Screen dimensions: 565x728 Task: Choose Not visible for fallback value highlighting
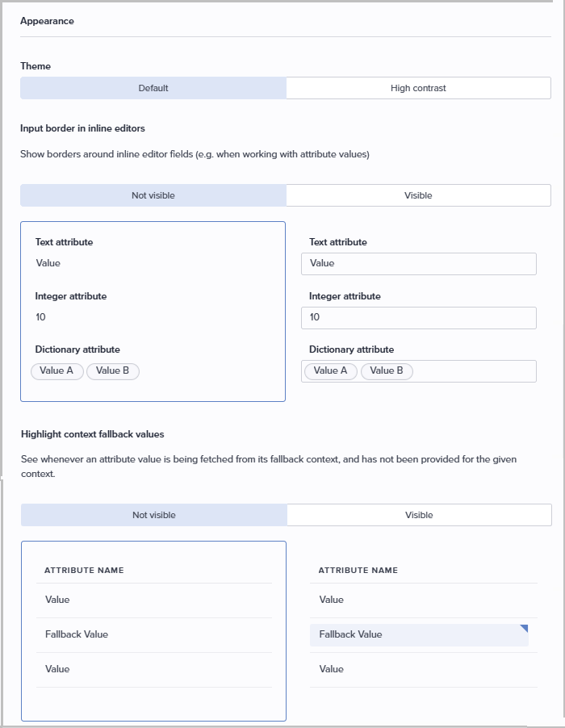[x=154, y=515]
